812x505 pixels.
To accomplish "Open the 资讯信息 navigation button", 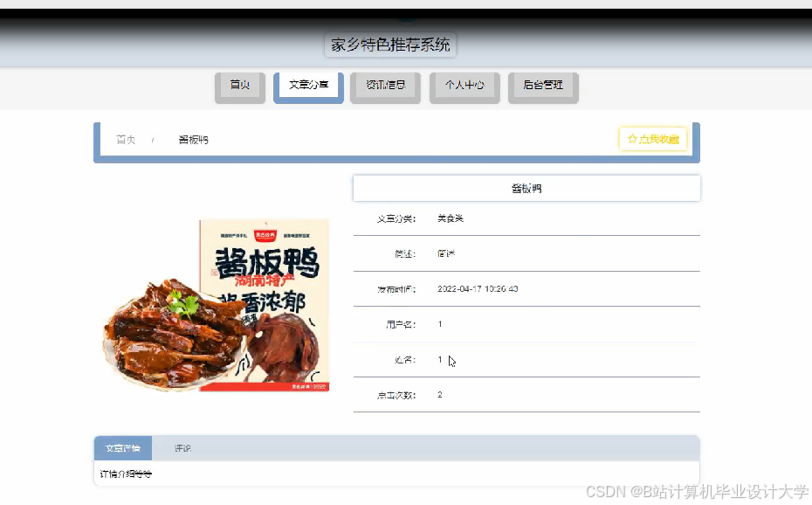I will tap(385, 87).
